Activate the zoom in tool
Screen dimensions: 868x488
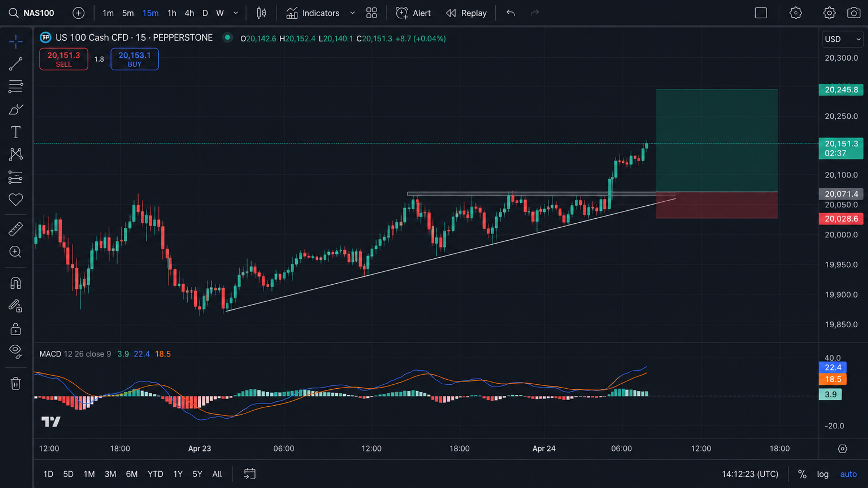tap(16, 252)
